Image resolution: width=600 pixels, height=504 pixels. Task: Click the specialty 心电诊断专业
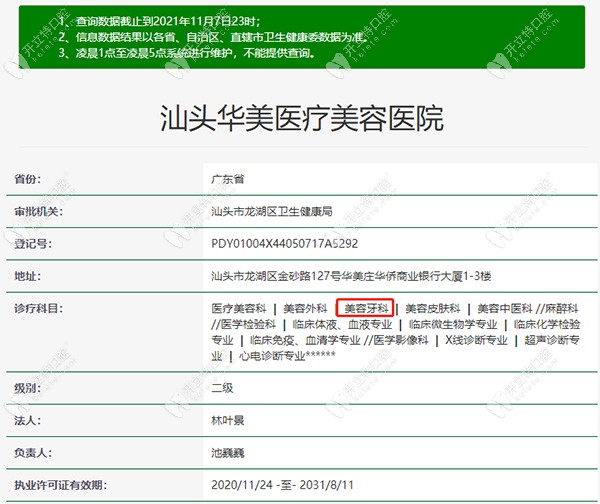[x=272, y=356]
